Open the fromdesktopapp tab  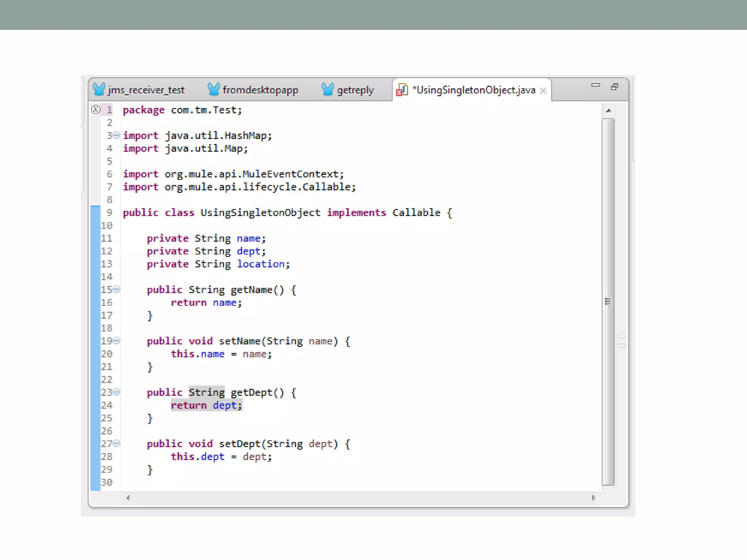260,90
